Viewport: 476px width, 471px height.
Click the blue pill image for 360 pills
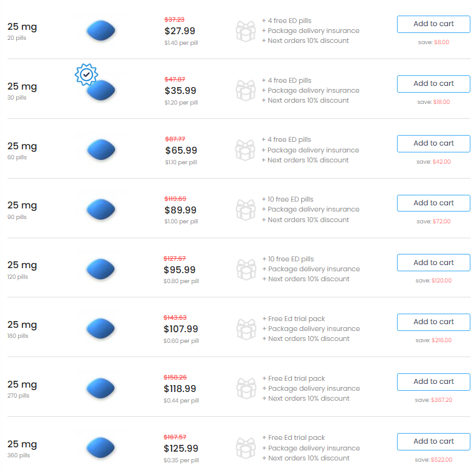coord(101,448)
